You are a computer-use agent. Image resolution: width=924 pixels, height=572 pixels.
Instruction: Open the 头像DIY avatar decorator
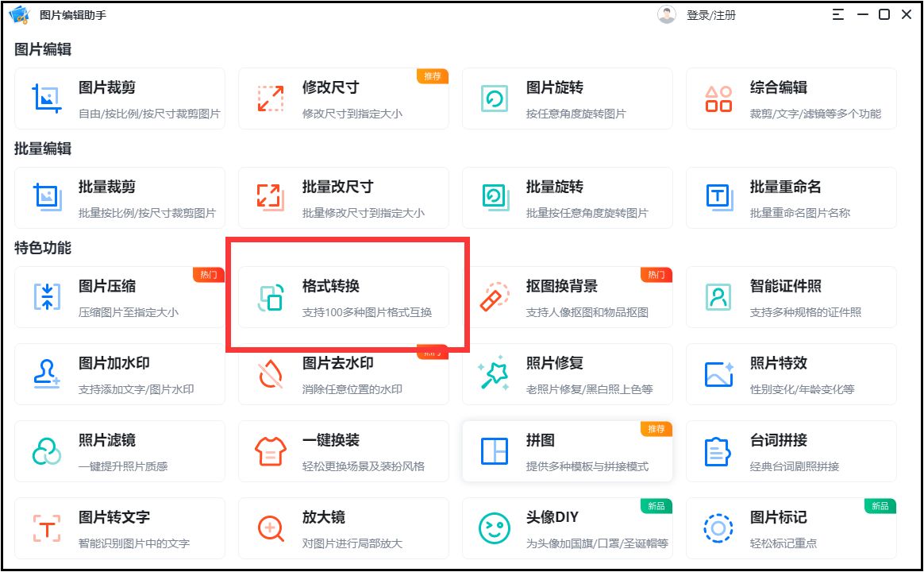568,528
